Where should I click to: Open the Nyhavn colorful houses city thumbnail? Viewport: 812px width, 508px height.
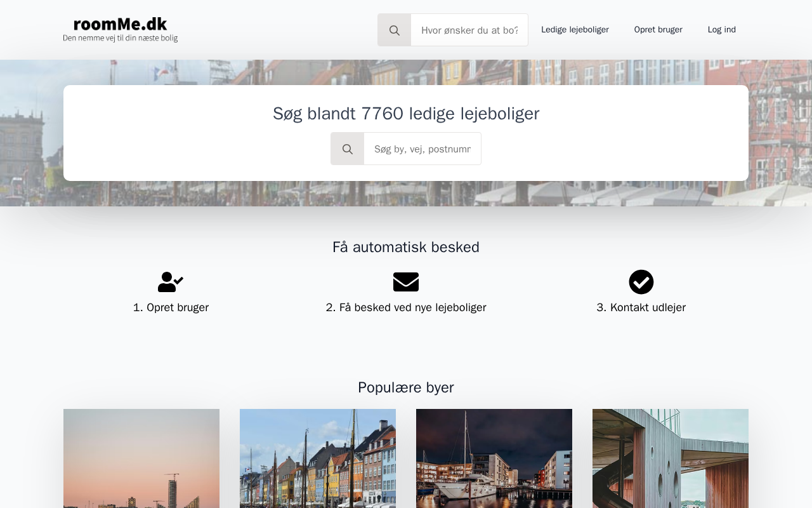318,458
